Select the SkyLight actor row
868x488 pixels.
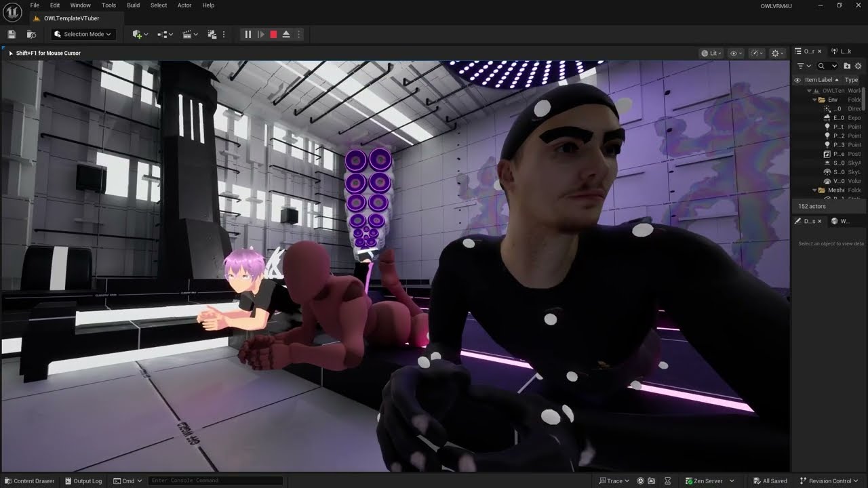(x=829, y=172)
